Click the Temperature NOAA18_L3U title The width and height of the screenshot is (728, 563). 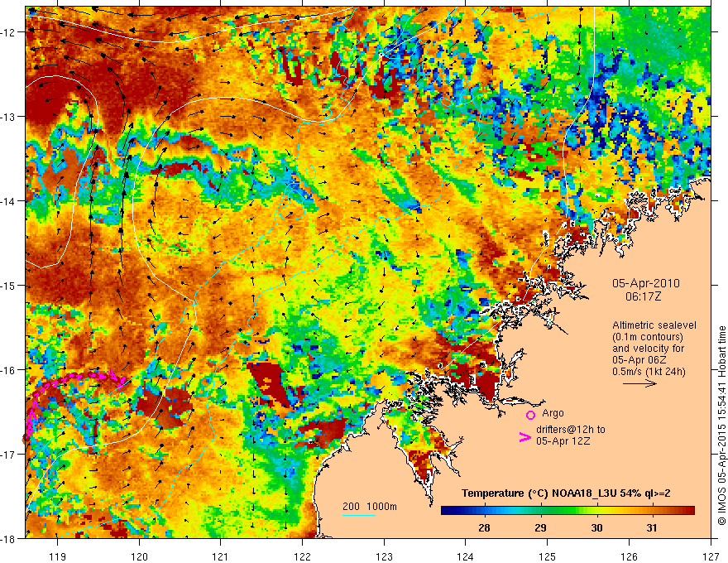[566, 493]
